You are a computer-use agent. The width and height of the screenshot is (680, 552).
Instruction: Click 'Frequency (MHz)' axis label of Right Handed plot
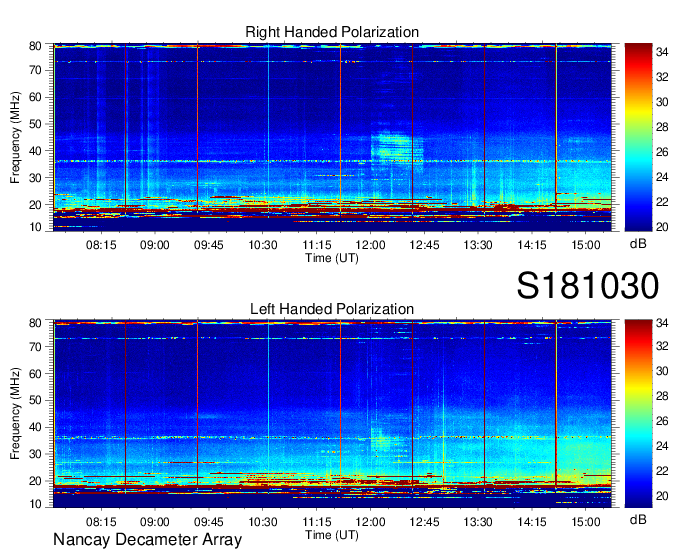15,137
